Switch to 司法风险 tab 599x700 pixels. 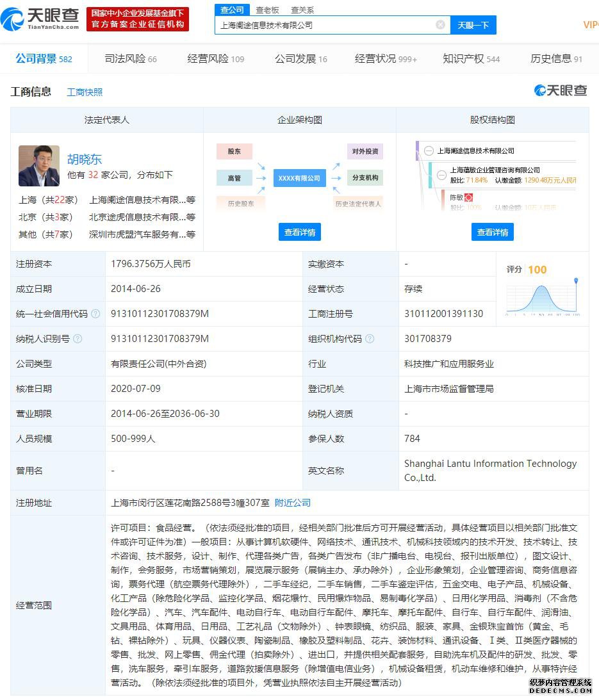click(131, 58)
